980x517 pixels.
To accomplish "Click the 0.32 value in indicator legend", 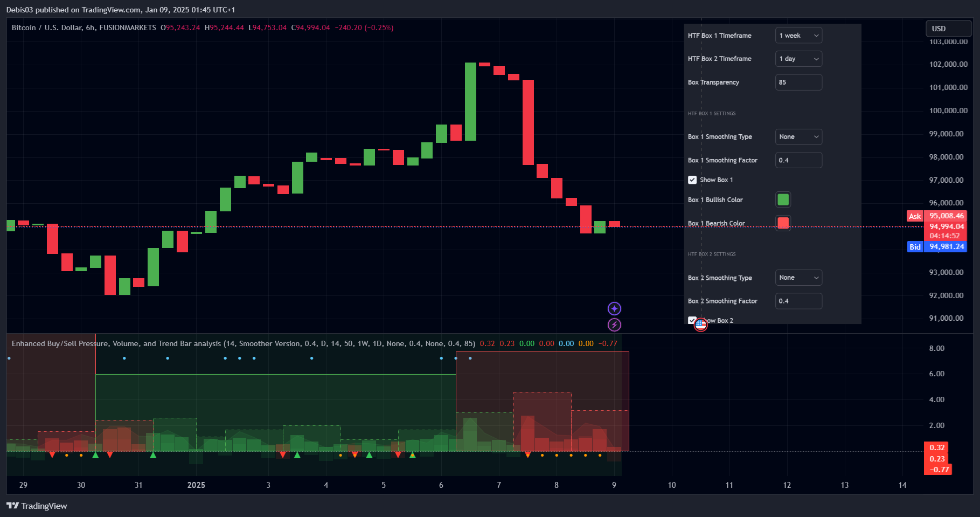I will click(x=488, y=343).
